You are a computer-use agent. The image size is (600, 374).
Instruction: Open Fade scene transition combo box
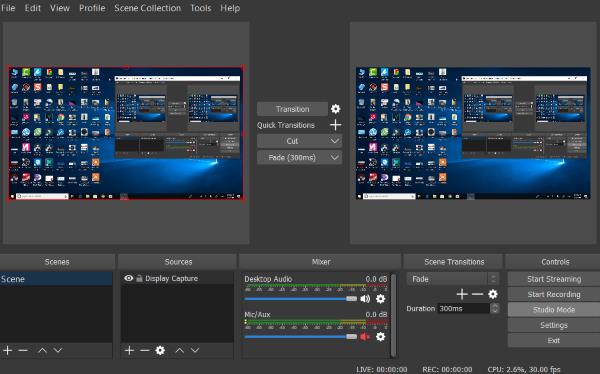[452, 279]
